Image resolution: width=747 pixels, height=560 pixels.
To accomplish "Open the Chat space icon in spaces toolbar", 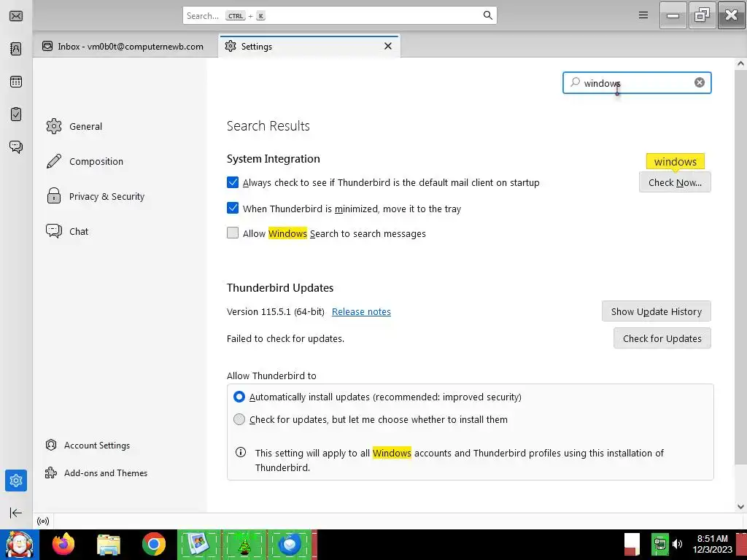I will point(16,147).
